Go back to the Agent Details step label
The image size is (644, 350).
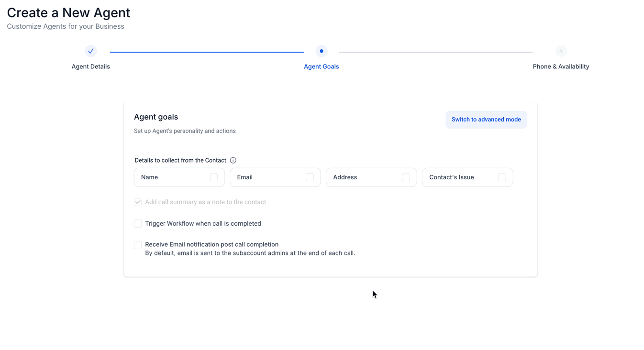point(91,66)
